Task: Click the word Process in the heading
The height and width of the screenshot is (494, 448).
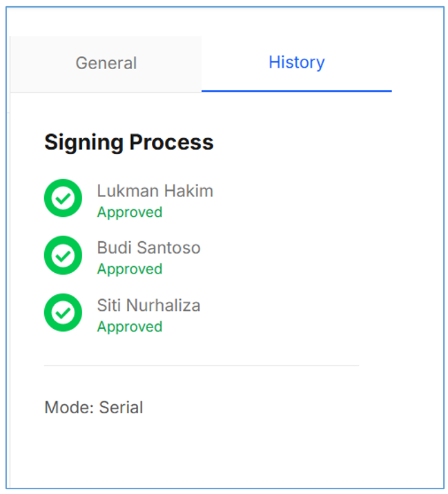Action: [172, 142]
